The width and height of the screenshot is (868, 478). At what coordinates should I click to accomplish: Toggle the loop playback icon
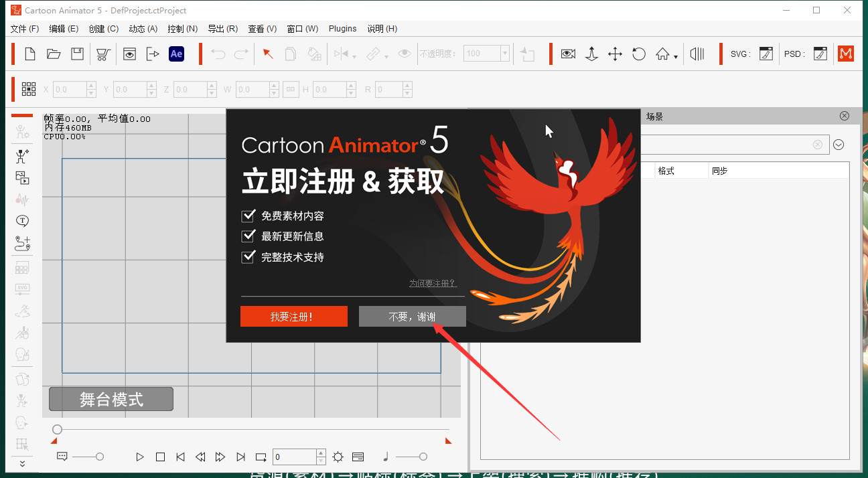261,457
